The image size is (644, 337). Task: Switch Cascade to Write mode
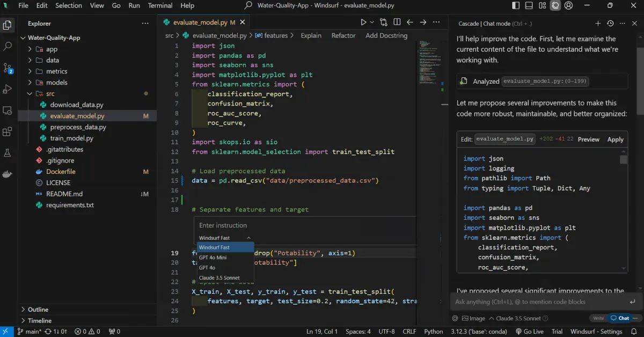pyautogui.click(x=598, y=318)
